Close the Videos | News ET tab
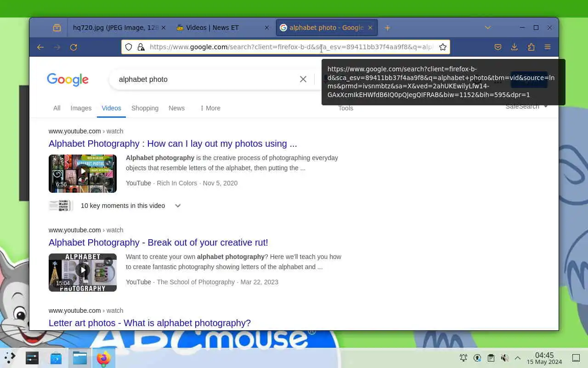This screenshot has height=368, width=588. point(267,28)
